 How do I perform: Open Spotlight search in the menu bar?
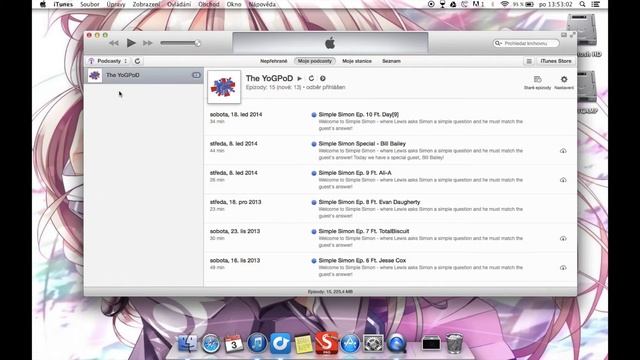(x=582, y=4)
